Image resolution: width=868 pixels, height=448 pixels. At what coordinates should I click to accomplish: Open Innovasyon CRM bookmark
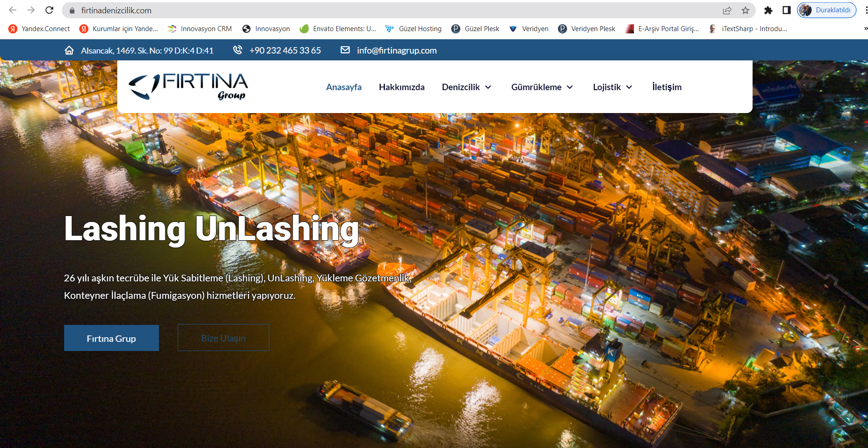(x=200, y=29)
